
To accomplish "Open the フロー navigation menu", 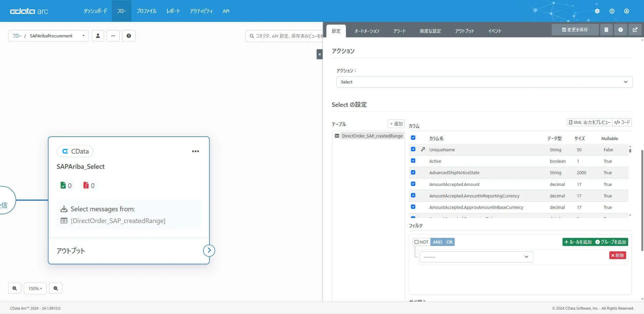I will 122,11.
